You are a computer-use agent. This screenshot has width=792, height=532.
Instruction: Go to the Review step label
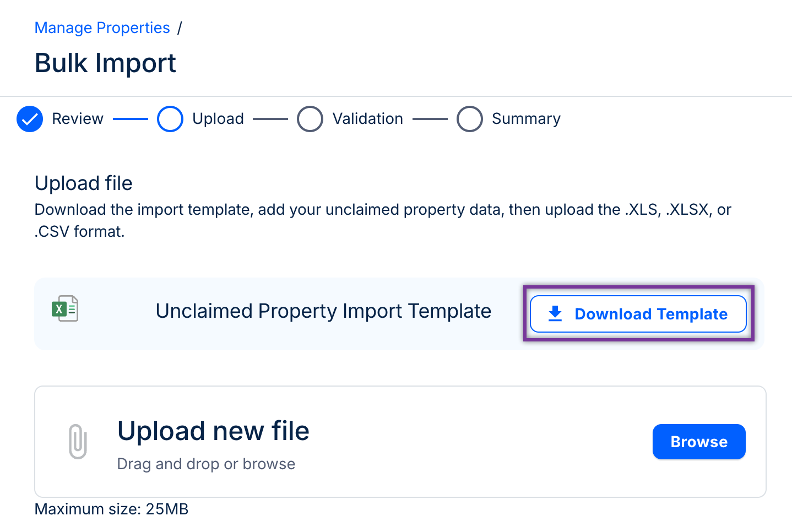[78, 119]
